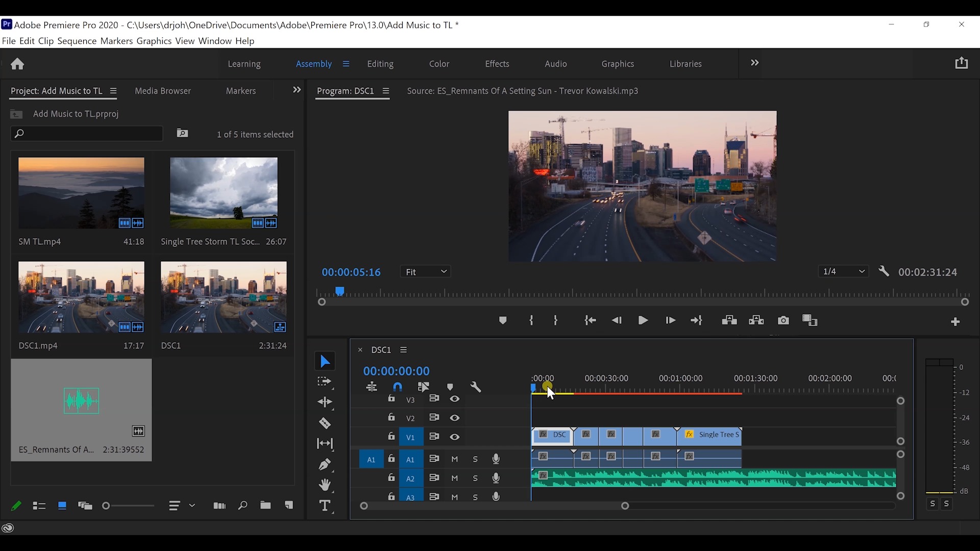
Task: Pick the Type tool
Action: coord(325,505)
